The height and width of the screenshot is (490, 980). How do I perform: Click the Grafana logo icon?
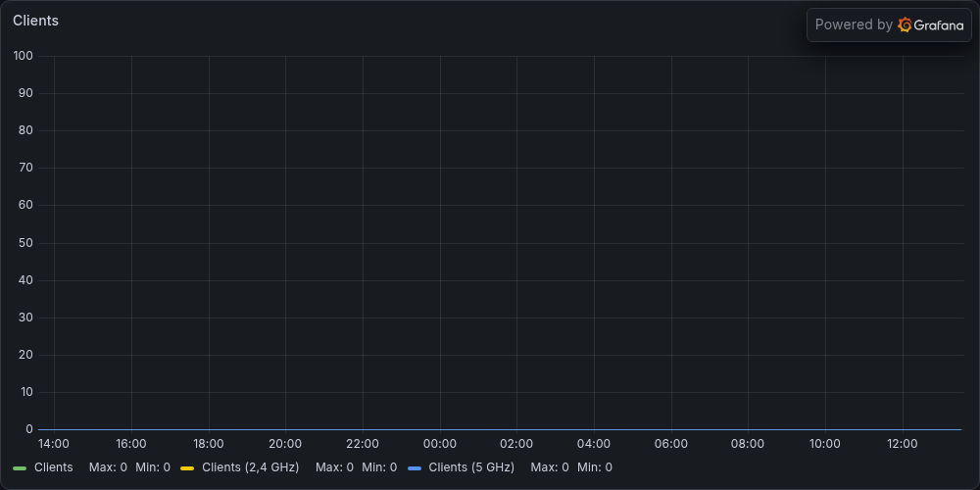905,25
